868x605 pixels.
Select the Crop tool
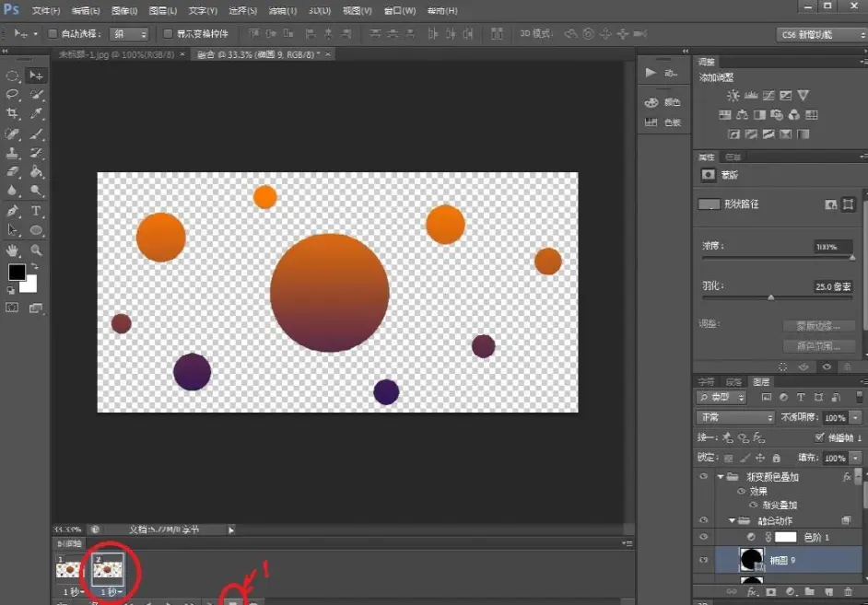(13, 113)
